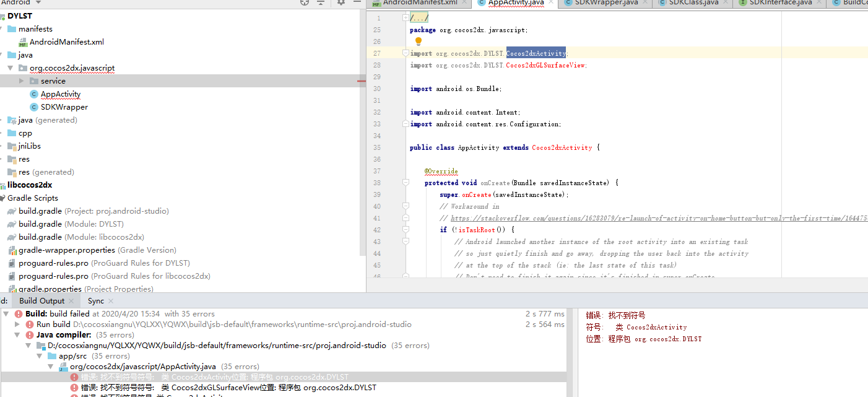Screen dimensions: 868x397
Task: Select the java (generated) folder
Action: point(48,120)
